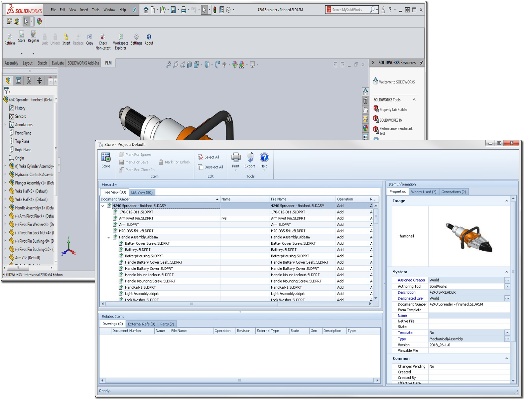The height and width of the screenshot is (399, 532).
Task: Expand Yoke Half<3> in feature tree
Action: (x=5, y=191)
